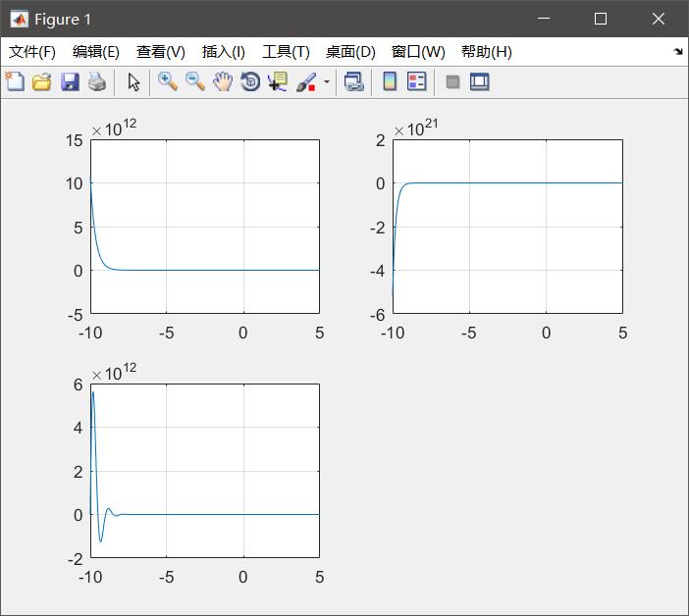Image resolution: width=689 pixels, height=616 pixels.
Task: Activate the Zoom Out magnifier tool
Action: [x=195, y=82]
